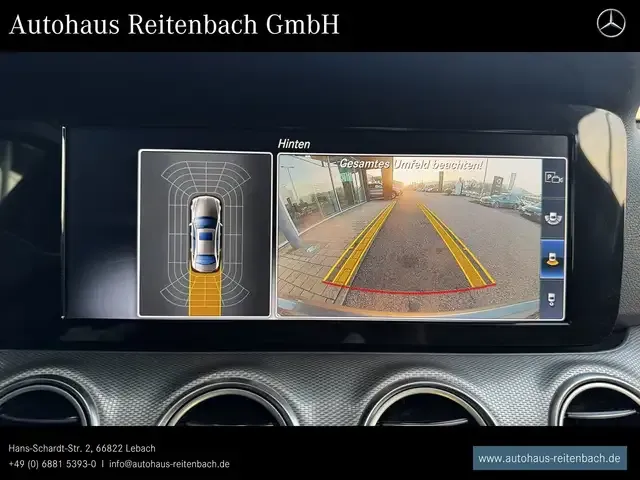Select the Hinten view label
This screenshot has height=480, width=640.
pyautogui.click(x=293, y=144)
